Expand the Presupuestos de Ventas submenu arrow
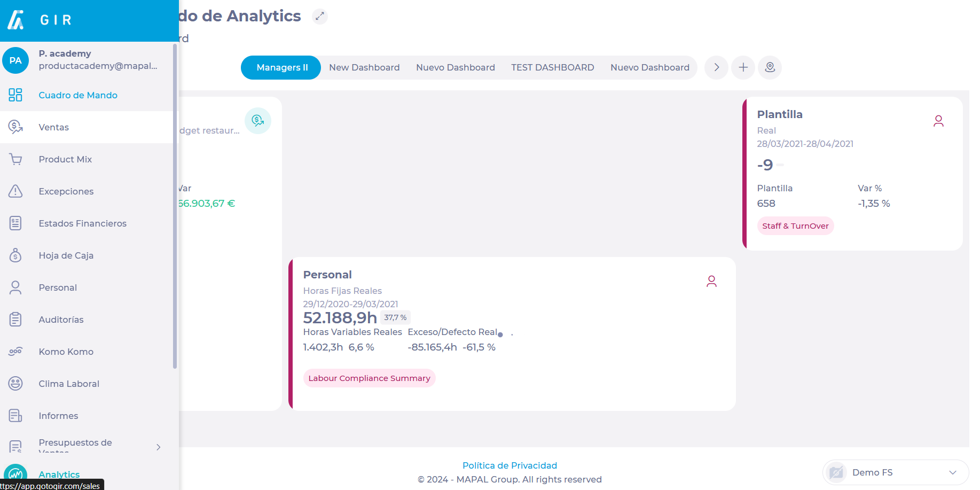This screenshot has height=490, width=980. (x=159, y=447)
